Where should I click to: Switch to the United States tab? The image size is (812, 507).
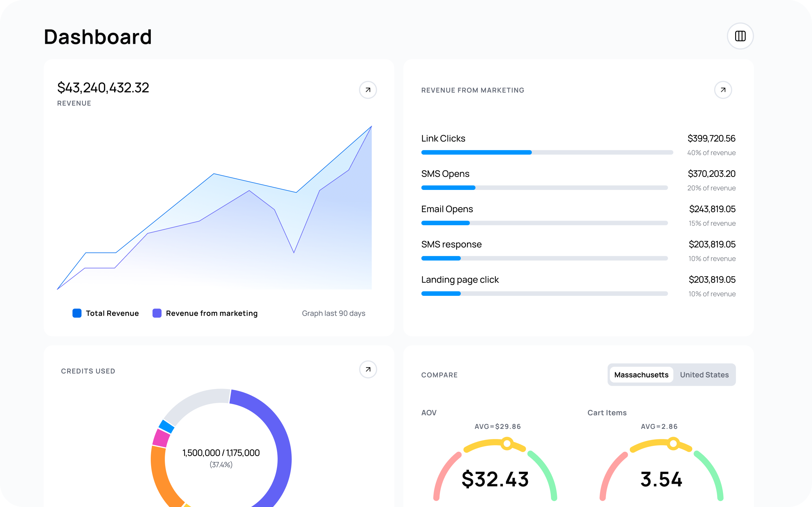(x=704, y=375)
